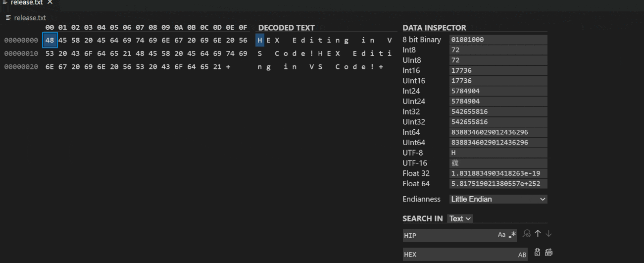
Task: Go to the previous search match
Action: (538, 234)
